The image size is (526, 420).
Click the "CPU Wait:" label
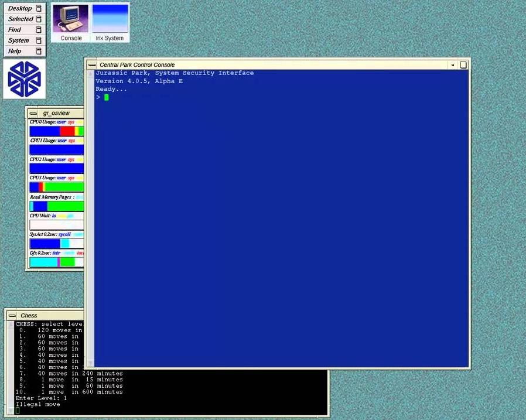40,216
